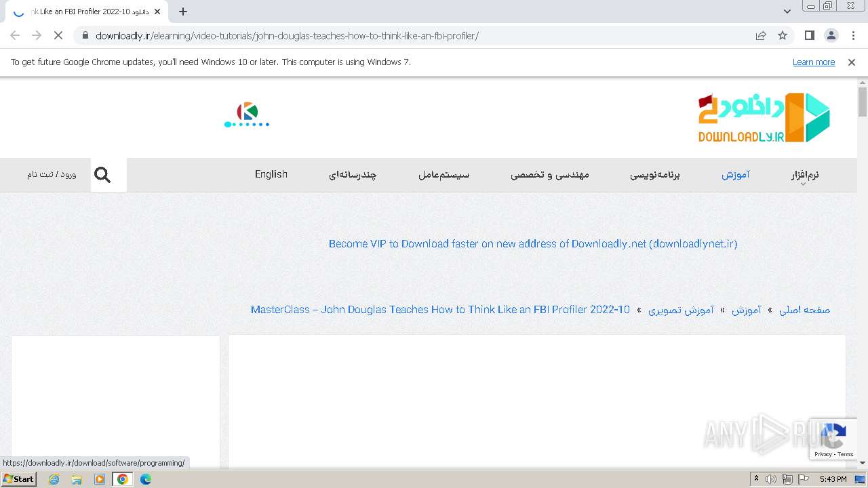Screen dimensions: 868x488
Task: Click the colorful K logo banner
Action: click(x=247, y=115)
